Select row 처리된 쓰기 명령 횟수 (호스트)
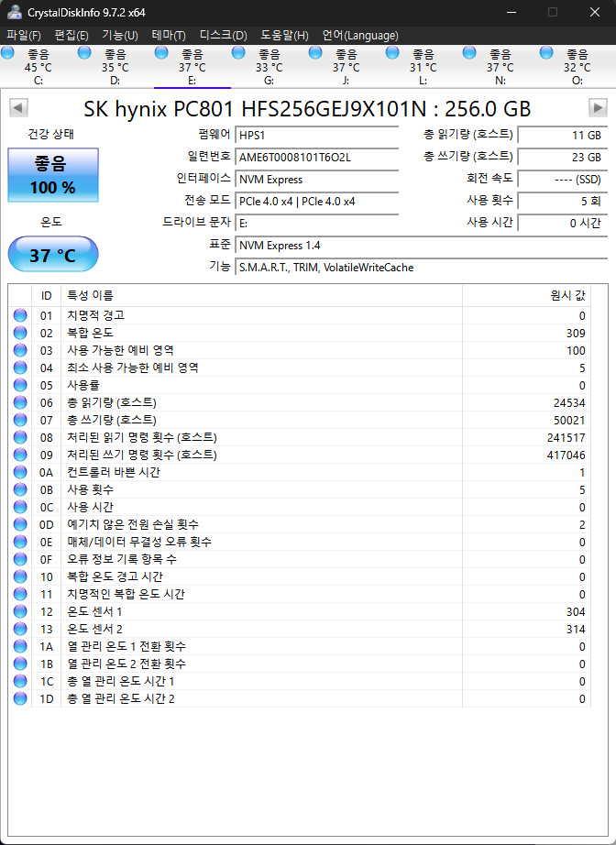This screenshot has height=845, width=616. click(300, 455)
